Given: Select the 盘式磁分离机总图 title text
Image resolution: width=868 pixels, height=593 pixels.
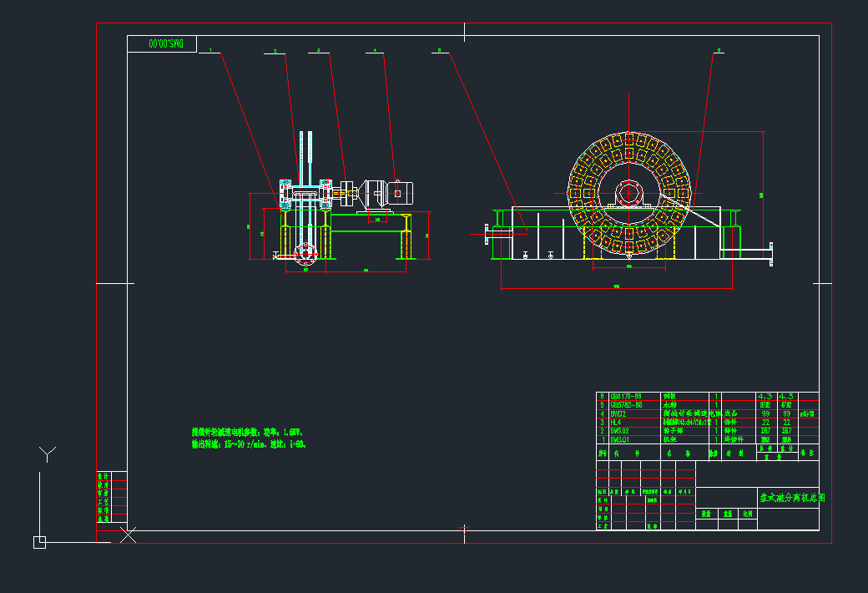Looking at the screenshot, I should coord(791,498).
